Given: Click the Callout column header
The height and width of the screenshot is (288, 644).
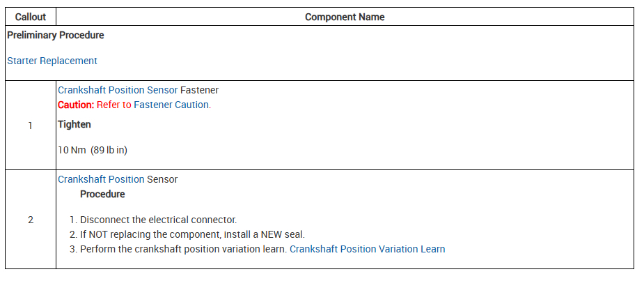Looking at the screenshot, I should (31, 17).
